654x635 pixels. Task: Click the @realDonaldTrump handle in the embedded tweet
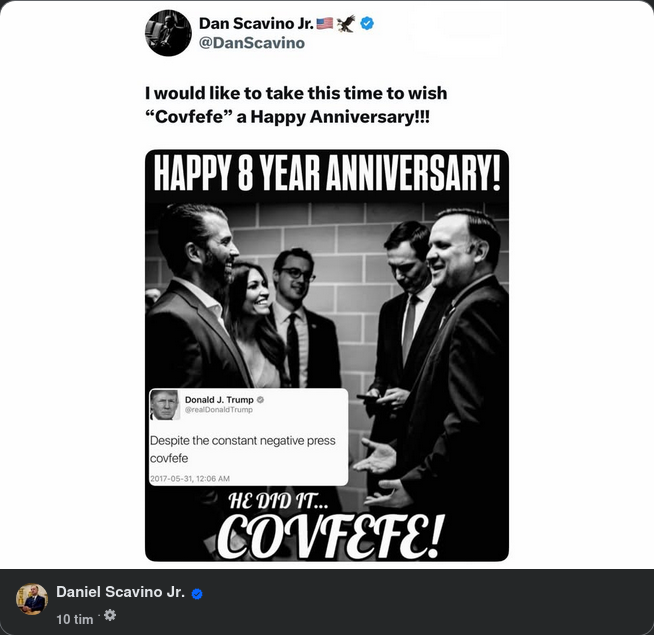click(219, 410)
